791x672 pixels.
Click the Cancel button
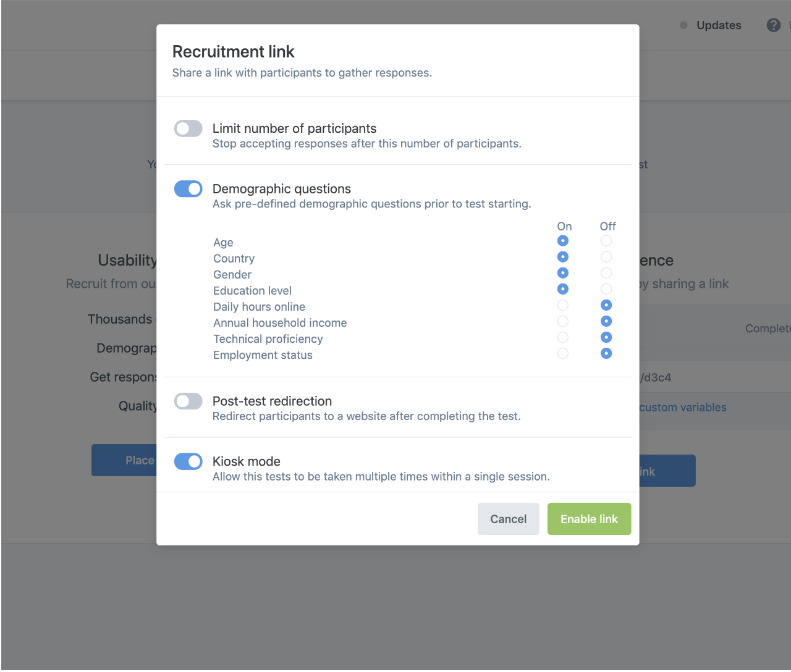pos(508,519)
